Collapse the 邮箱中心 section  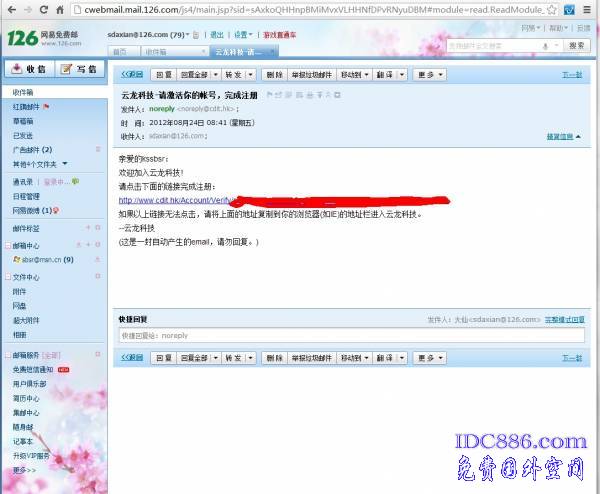(8, 244)
